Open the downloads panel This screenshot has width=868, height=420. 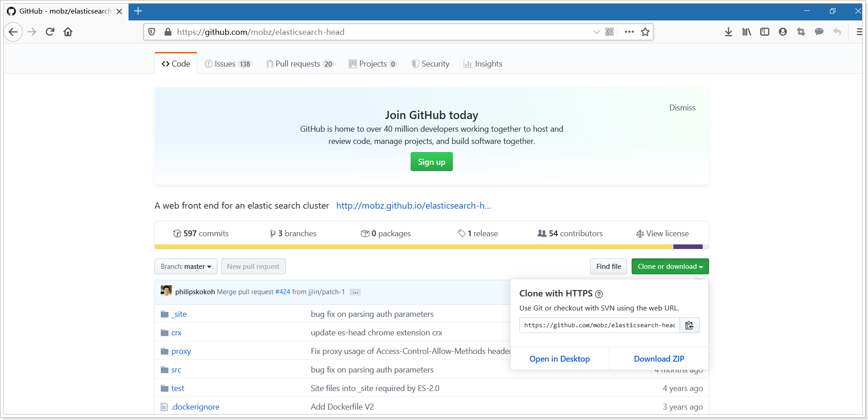pos(728,32)
